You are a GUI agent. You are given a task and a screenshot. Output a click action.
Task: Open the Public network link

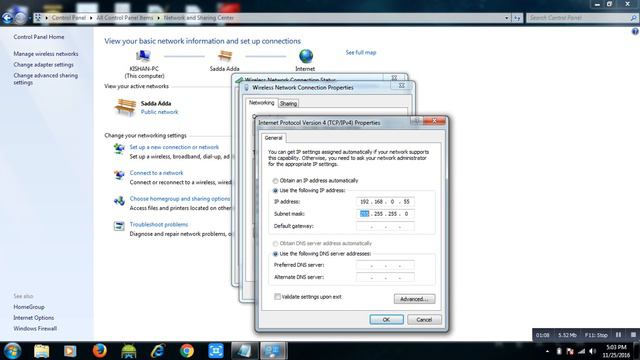point(160,112)
